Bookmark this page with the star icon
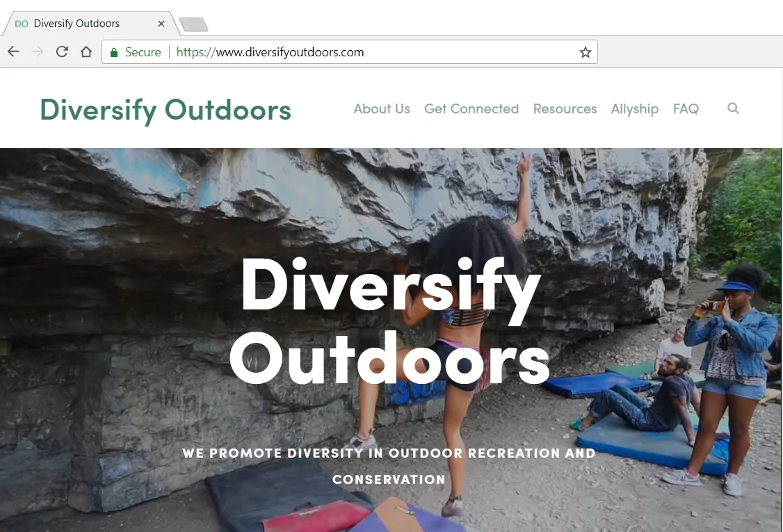 586,52
